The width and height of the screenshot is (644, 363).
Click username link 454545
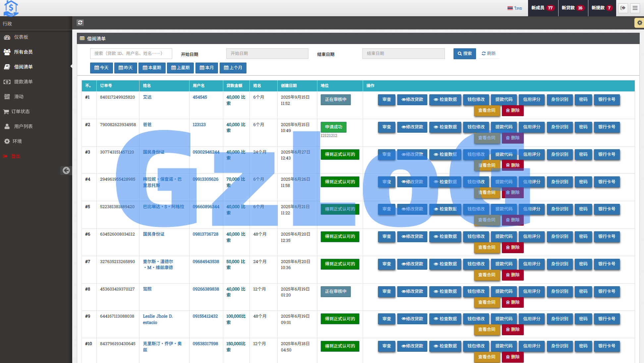200,97
